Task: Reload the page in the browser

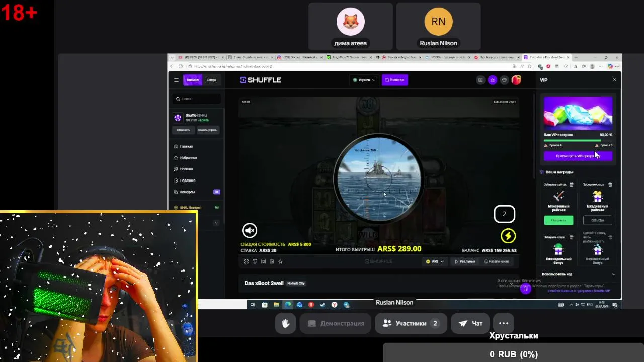Action: pyautogui.click(x=181, y=66)
